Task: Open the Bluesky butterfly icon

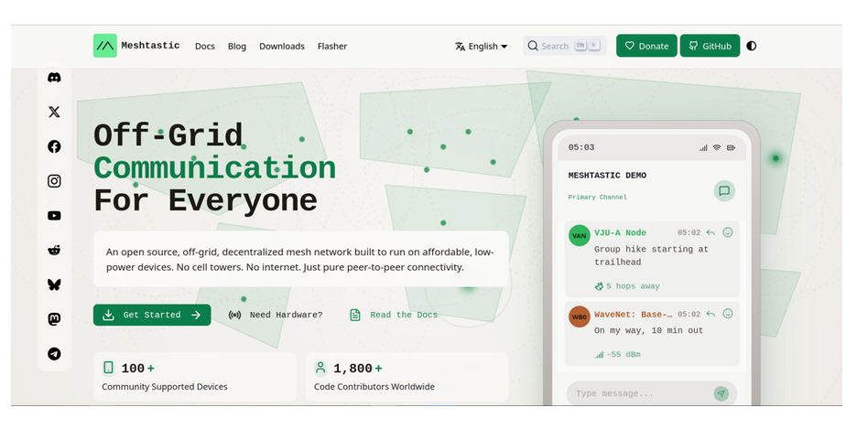Action: pos(54,284)
